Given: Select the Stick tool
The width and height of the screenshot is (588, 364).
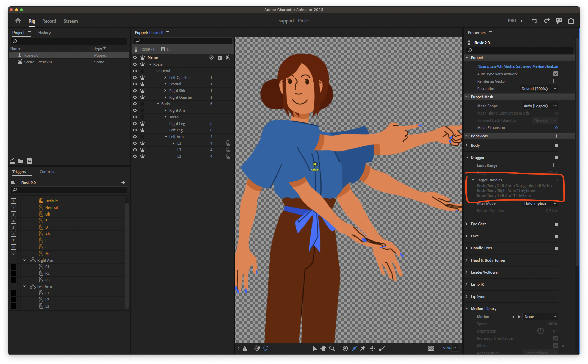Looking at the screenshot, I should 354,348.
